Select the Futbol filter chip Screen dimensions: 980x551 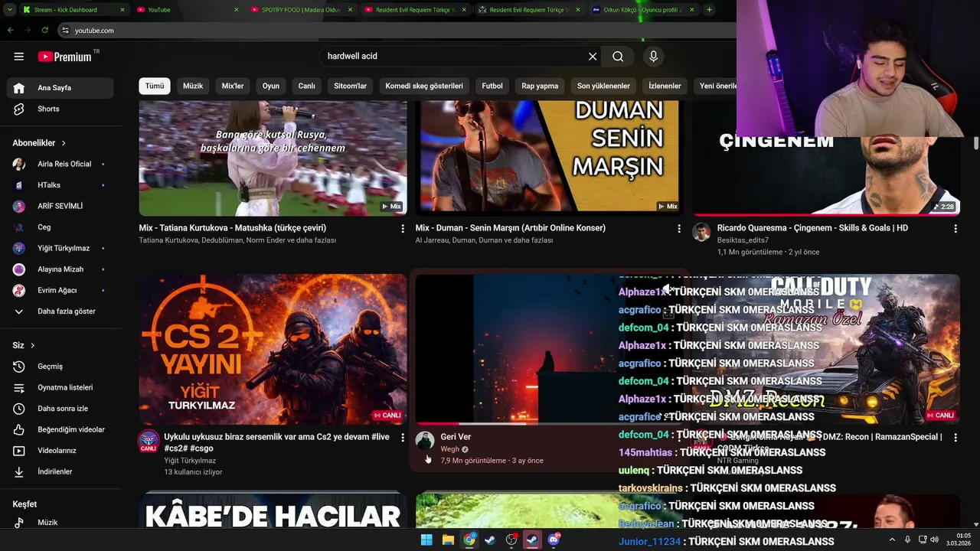[x=492, y=86]
